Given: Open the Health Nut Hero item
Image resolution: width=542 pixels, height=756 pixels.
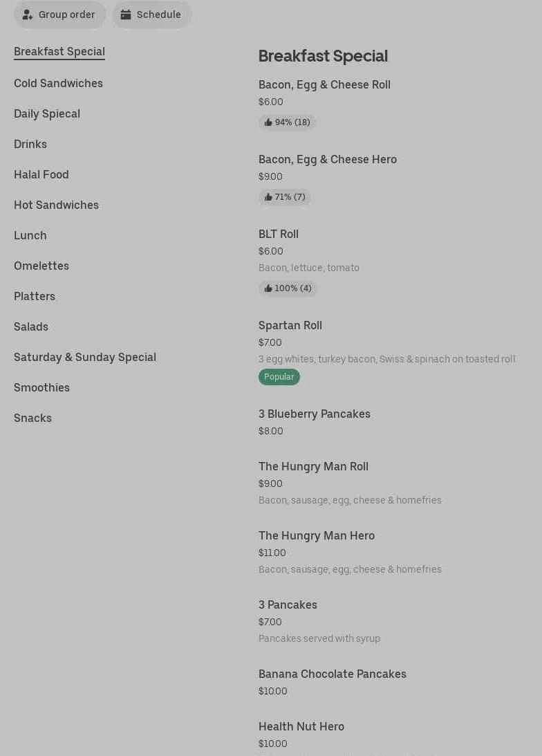Looking at the screenshot, I should (x=301, y=727).
